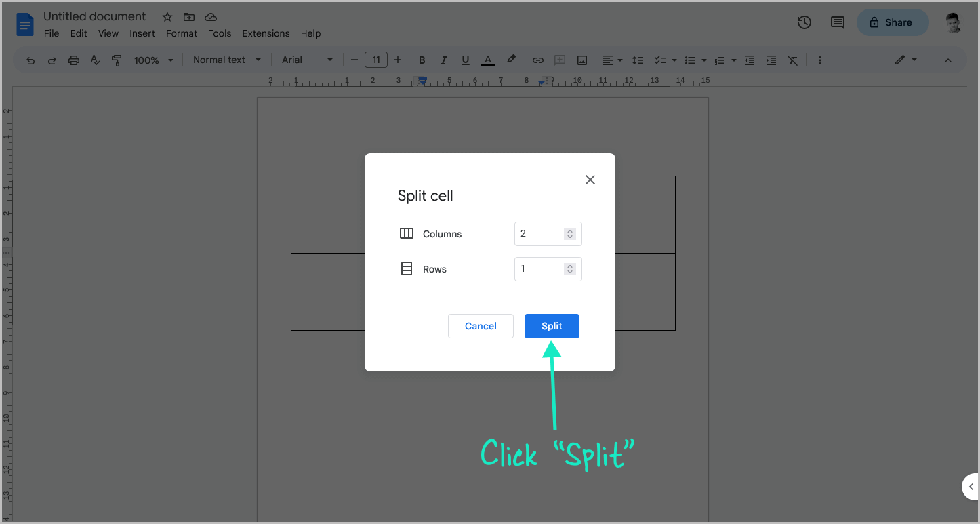Open the Format menu
Image resolution: width=980 pixels, height=524 pixels.
point(181,33)
